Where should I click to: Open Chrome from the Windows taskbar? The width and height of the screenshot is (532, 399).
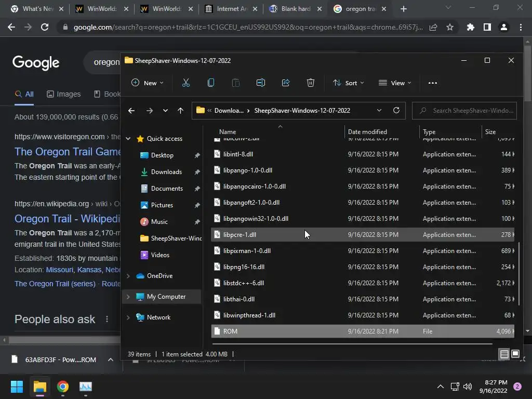pos(63,387)
